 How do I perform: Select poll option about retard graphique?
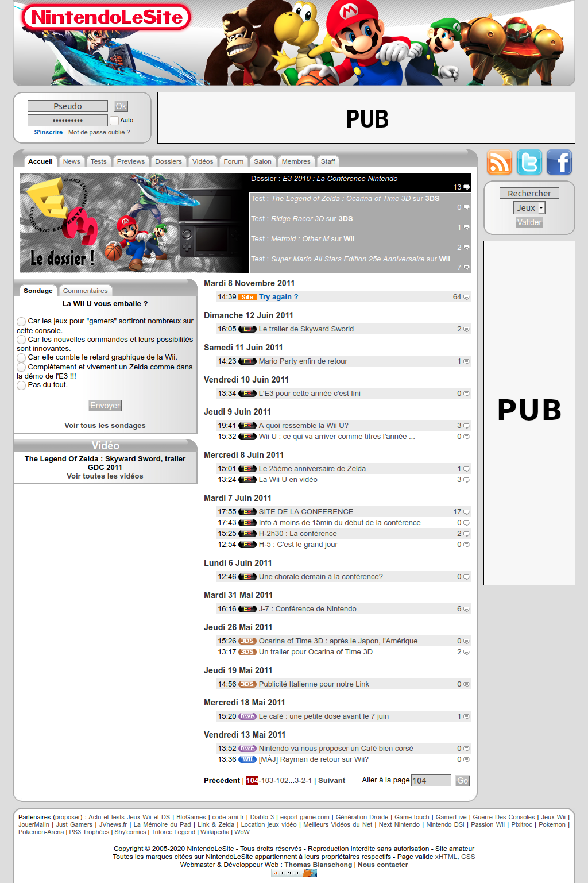tap(21, 357)
